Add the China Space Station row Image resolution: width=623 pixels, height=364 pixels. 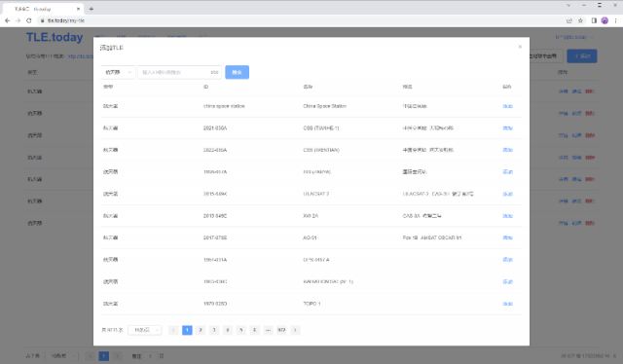[x=507, y=106]
